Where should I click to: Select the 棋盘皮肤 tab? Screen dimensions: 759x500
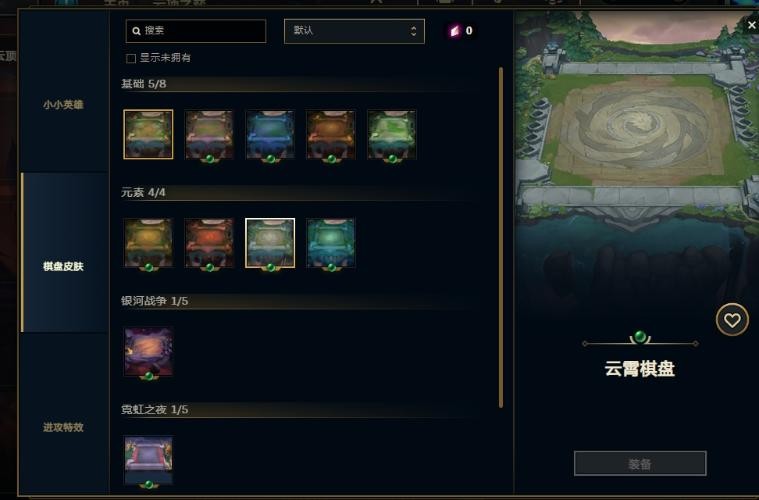click(x=63, y=266)
